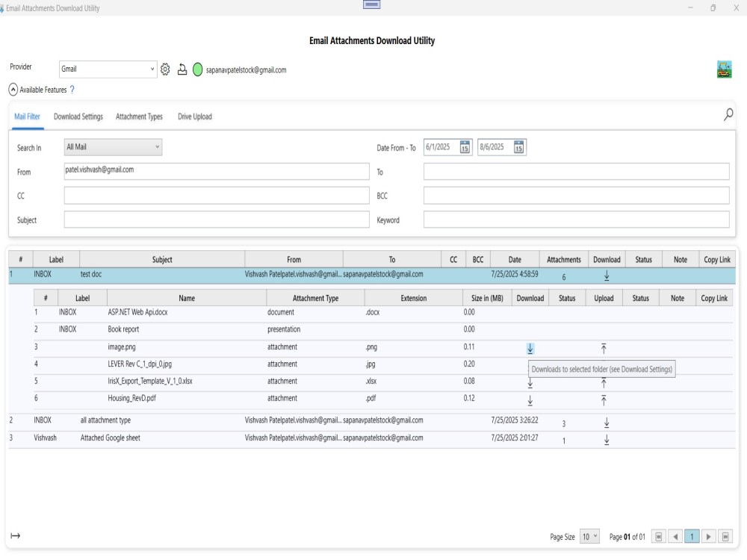Screen dimensions: 747x560
Task: Sort attachments by Attachment Type header
Action: (315, 298)
